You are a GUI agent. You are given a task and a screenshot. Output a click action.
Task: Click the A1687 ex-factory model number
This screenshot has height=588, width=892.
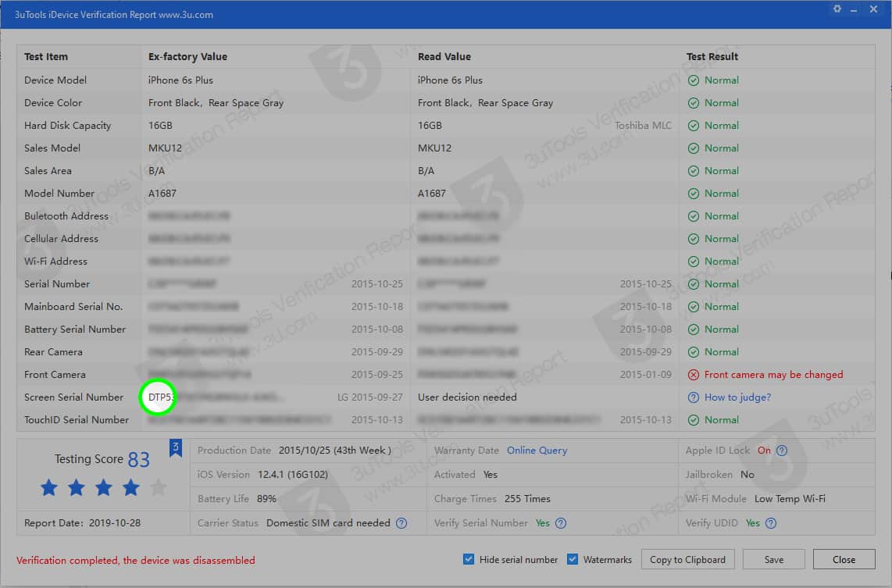pyautogui.click(x=162, y=194)
